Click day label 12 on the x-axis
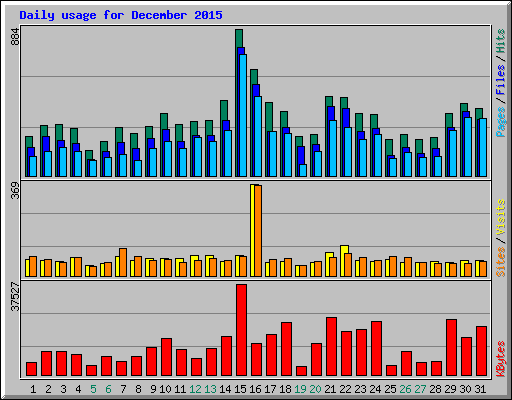The width and height of the screenshot is (512, 400). (195, 389)
